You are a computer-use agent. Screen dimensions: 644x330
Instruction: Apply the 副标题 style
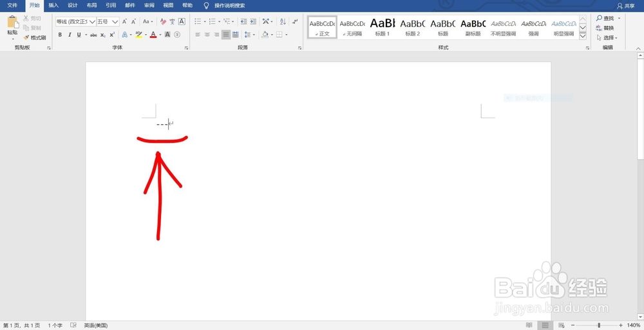point(473,28)
